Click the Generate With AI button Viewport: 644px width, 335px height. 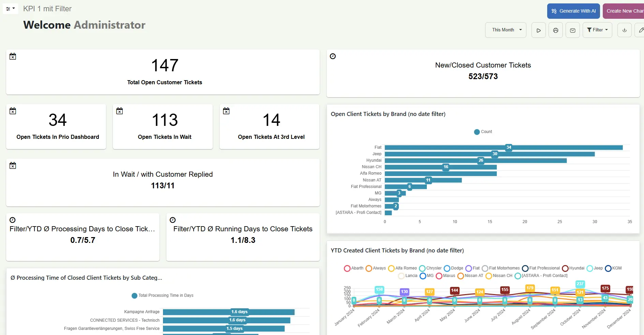[573, 11]
